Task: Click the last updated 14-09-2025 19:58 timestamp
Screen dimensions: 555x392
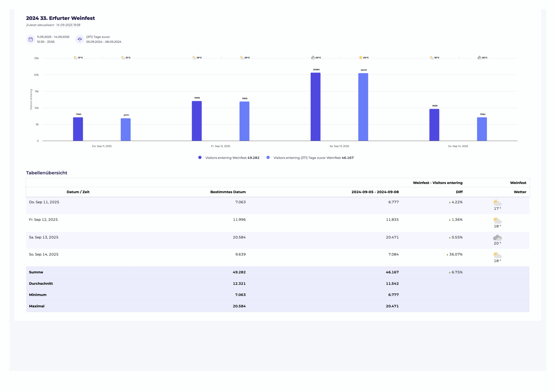Action: pos(68,25)
